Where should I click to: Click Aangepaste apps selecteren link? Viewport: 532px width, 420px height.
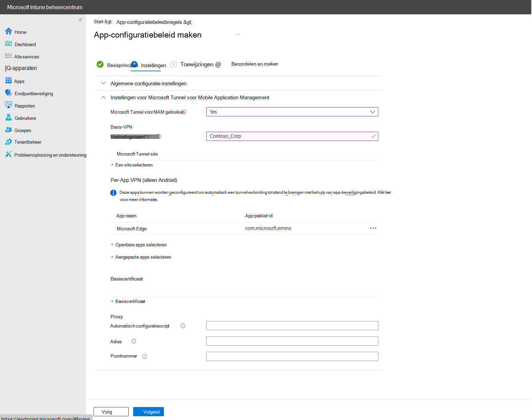pos(143,257)
